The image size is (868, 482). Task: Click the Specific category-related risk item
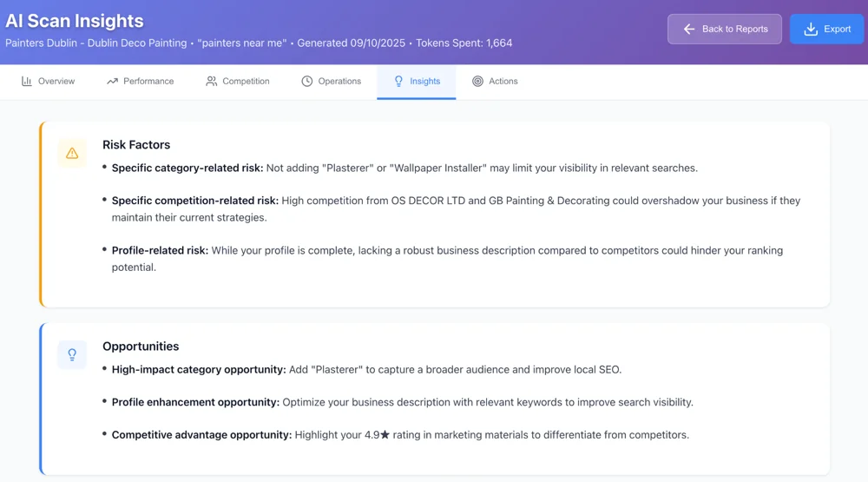pos(404,168)
